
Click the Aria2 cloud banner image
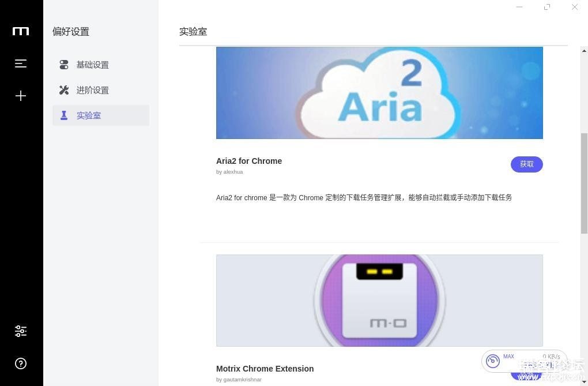coord(379,93)
